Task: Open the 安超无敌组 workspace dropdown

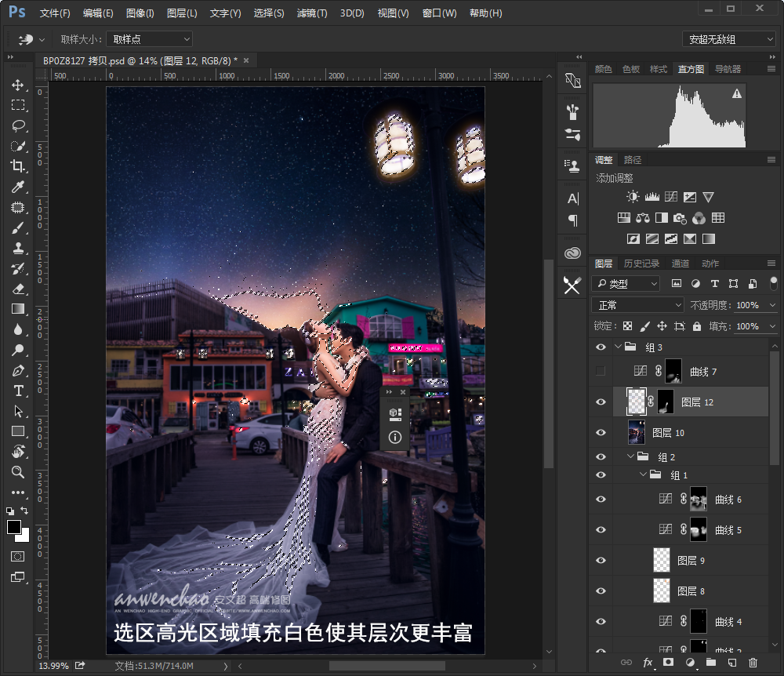Action: click(x=729, y=39)
